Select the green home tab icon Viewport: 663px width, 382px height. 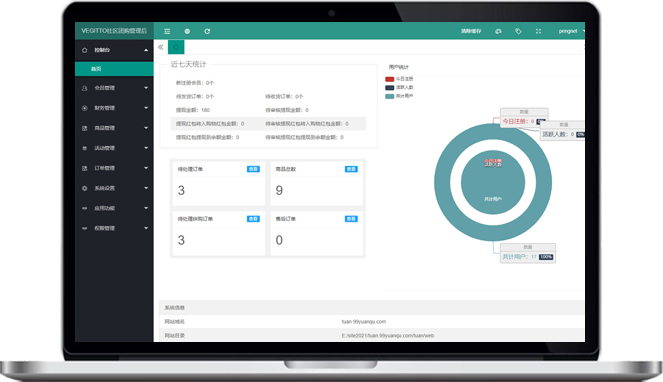click(x=176, y=47)
